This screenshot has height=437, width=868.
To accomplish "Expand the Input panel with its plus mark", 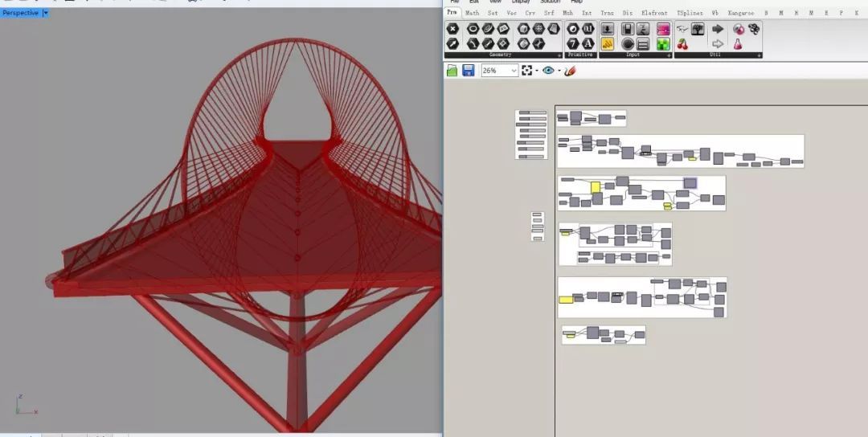I will (669, 55).
